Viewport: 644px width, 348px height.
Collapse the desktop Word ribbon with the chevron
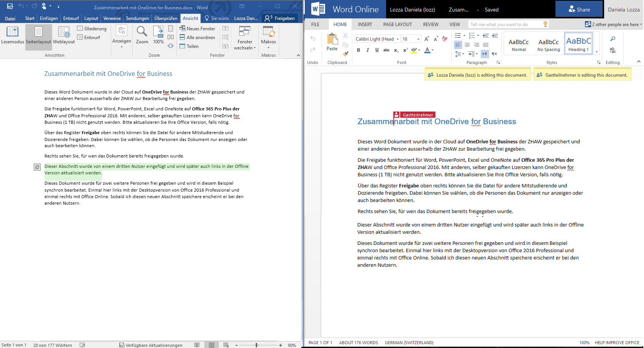pyautogui.click(x=298, y=55)
